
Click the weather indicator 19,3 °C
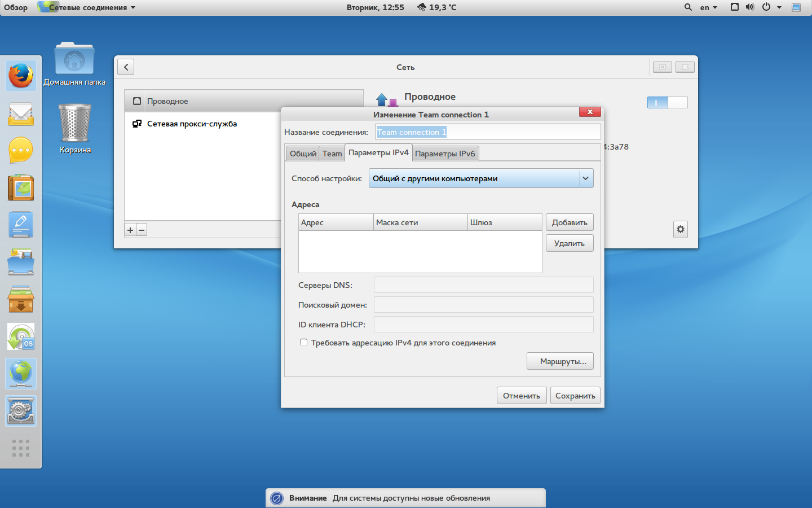437,7
